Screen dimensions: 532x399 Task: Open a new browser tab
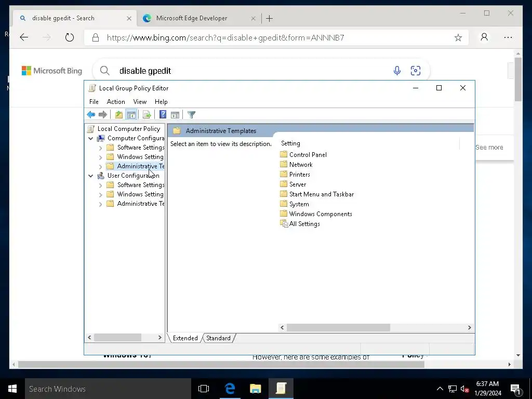click(270, 18)
